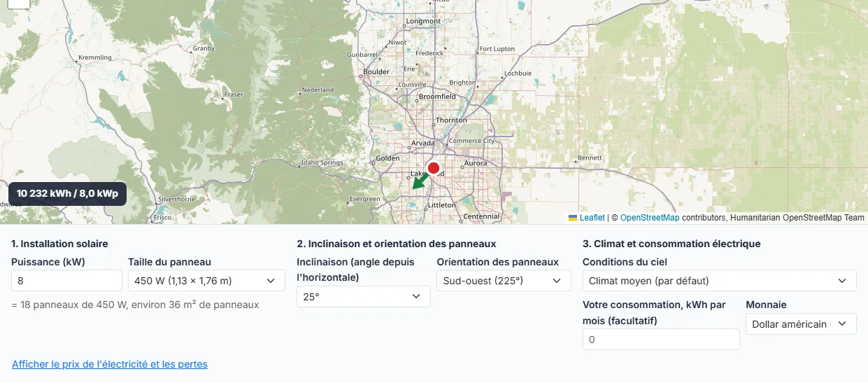Click the Aurora city label on map
The image size is (868, 383).
(x=476, y=163)
